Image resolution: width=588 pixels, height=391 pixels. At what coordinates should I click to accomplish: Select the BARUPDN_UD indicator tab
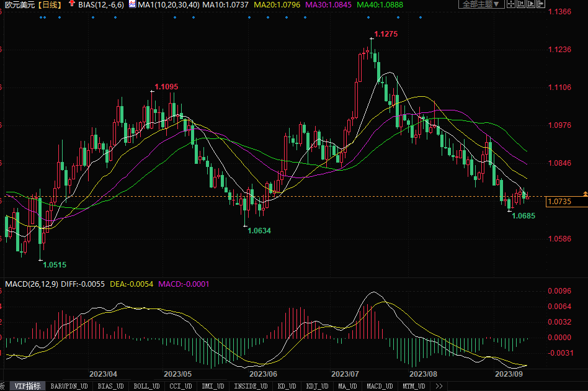(x=69, y=386)
